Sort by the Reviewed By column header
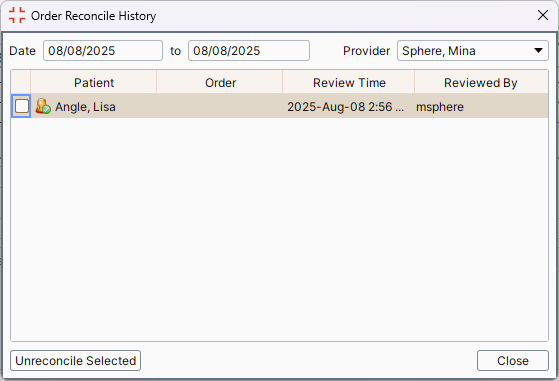The width and height of the screenshot is (559, 381). 481,82
